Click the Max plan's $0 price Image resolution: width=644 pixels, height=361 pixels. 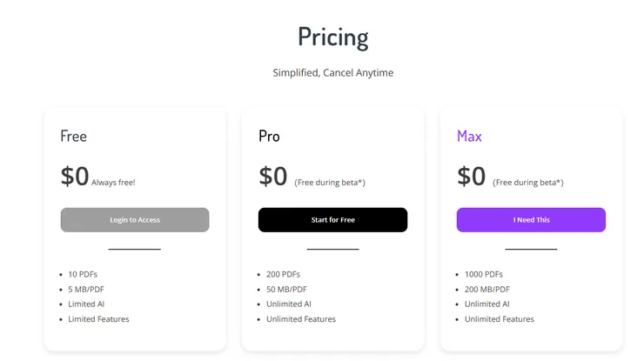pyautogui.click(x=471, y=176)
